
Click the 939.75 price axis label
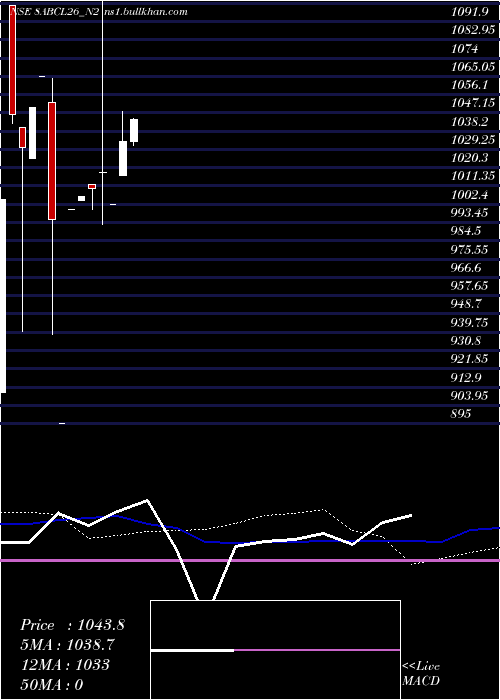pos(469,323)
